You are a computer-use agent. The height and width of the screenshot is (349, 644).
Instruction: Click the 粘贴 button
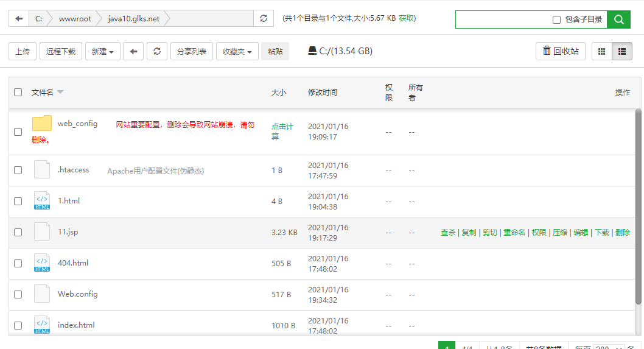click(275, 51)
